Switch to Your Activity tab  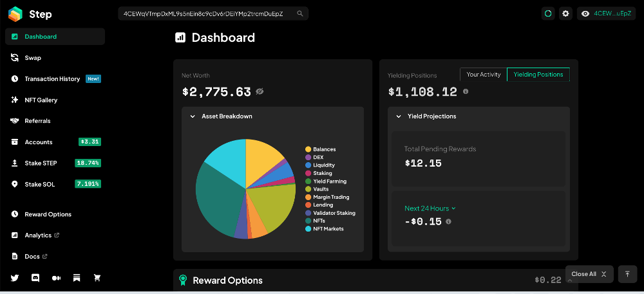tap(484, 75)
